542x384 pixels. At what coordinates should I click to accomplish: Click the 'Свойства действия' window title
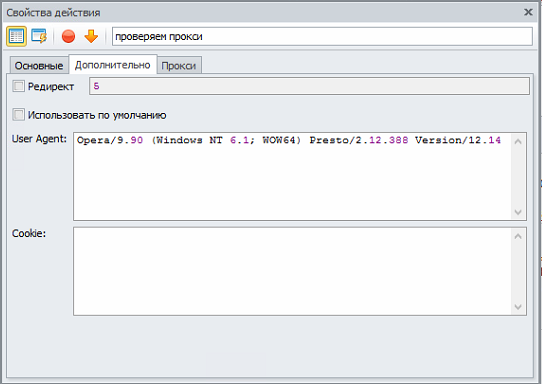pos(53,13)
